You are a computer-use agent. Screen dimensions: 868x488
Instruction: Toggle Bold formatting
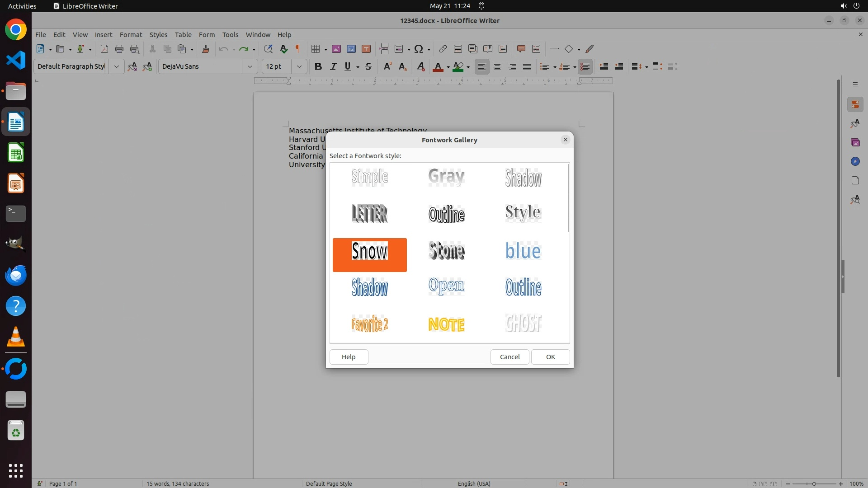pos(318,66)
